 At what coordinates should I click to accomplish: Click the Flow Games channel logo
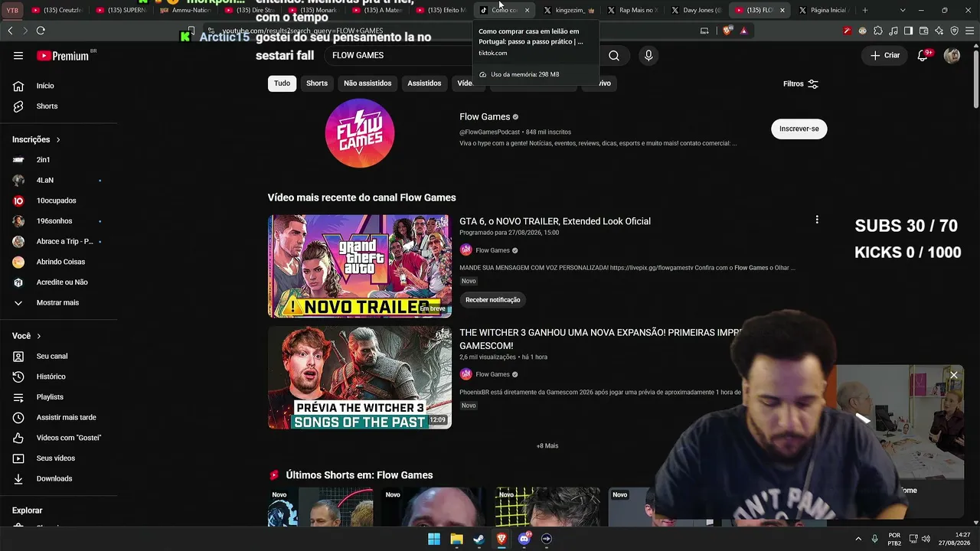[x=360, y=133]
